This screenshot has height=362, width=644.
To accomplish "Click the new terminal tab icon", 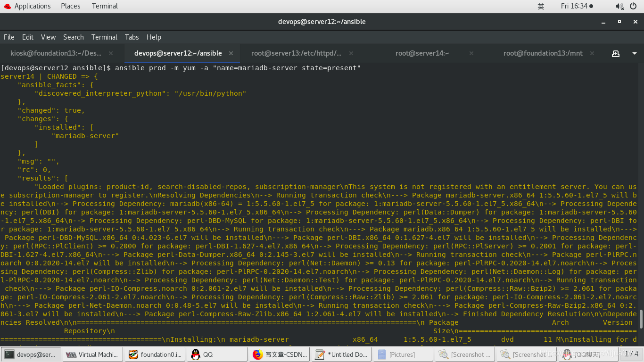I will (616, 53).
